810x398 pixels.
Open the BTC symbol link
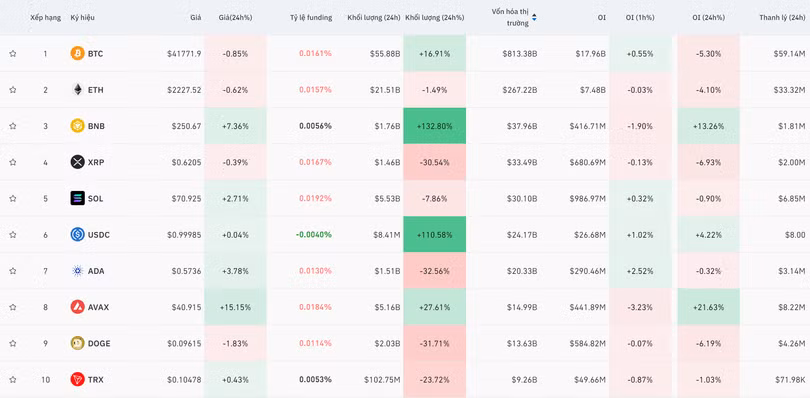(96, 54)
